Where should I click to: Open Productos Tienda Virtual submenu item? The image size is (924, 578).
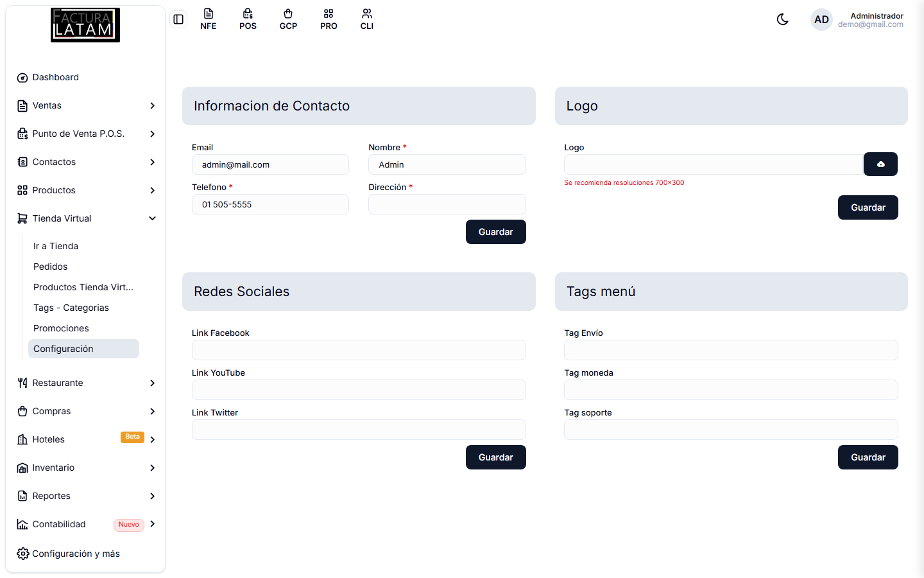[83, 287]
